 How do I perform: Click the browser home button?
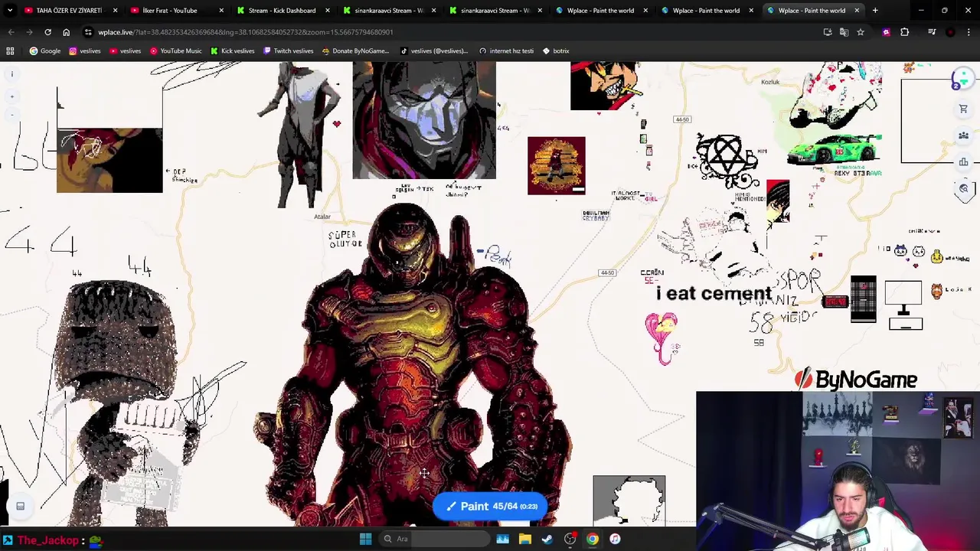pyautogui.click(x=66, y=32)
